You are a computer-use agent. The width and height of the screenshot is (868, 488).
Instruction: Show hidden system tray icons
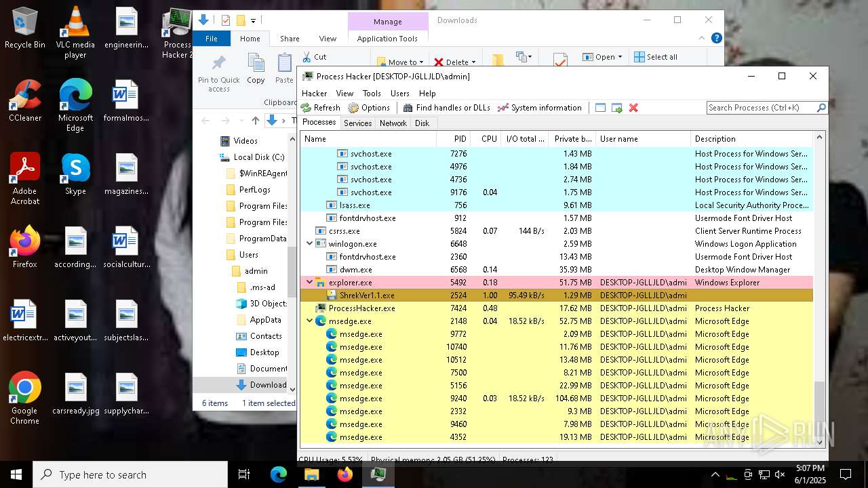click(715, 474)
